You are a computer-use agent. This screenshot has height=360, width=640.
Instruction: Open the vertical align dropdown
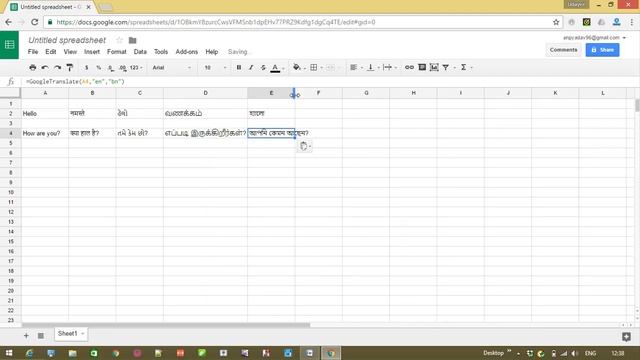coord(372,67)
